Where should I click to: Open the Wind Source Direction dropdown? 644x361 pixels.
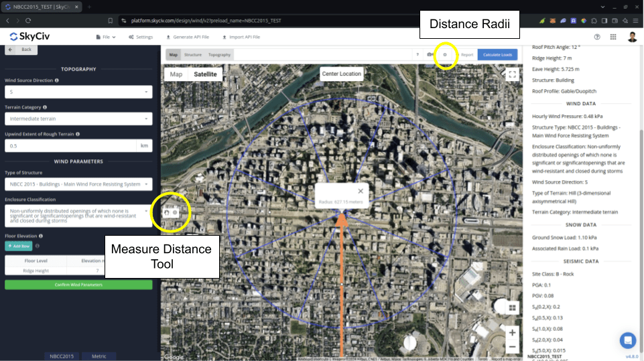point(78,92)
